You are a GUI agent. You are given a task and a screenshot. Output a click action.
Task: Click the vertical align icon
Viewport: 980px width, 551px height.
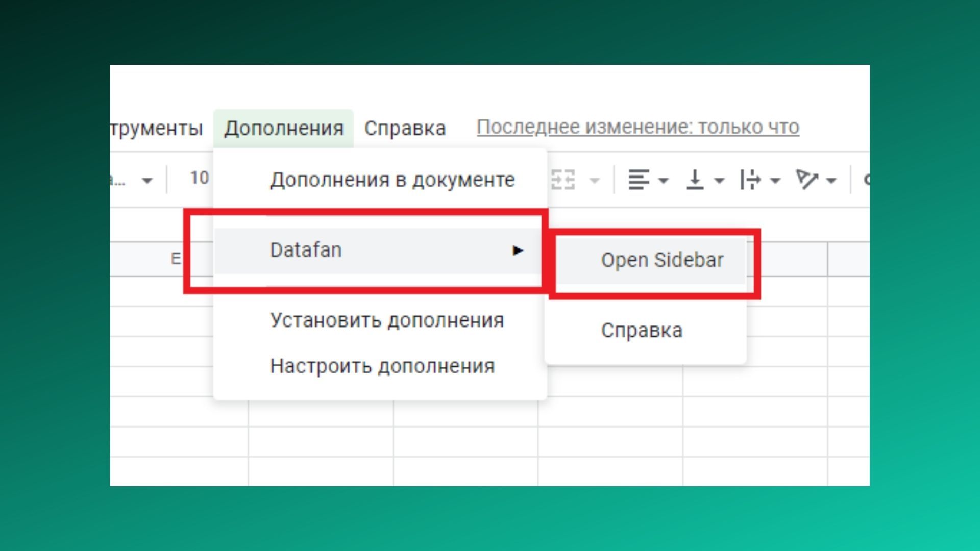[695, 180]
